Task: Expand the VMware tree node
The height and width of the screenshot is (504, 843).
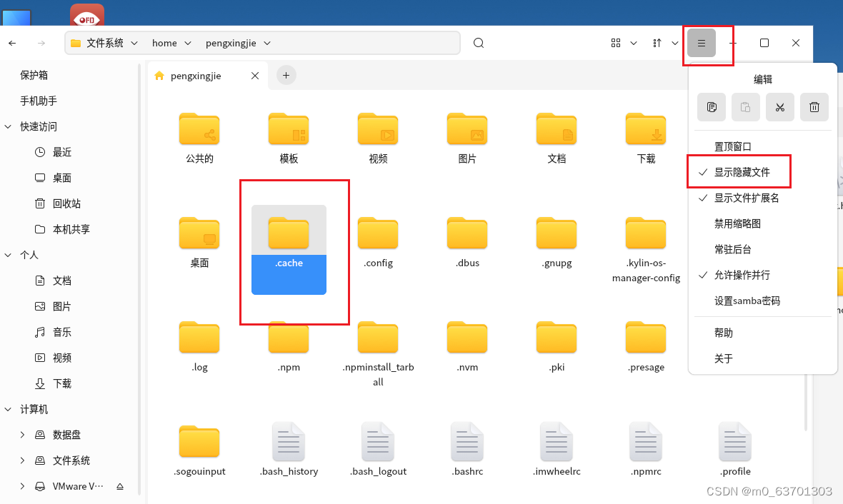Action: pos(22,486)
